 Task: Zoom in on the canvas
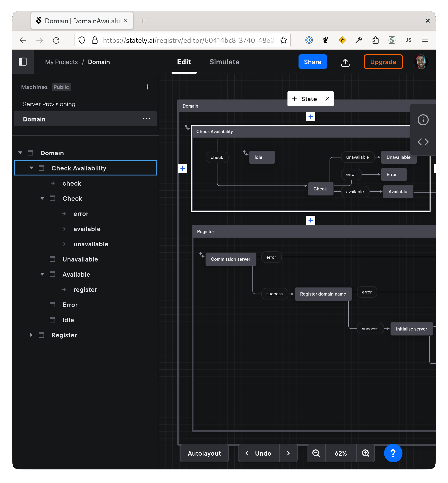tap(366, 453)
